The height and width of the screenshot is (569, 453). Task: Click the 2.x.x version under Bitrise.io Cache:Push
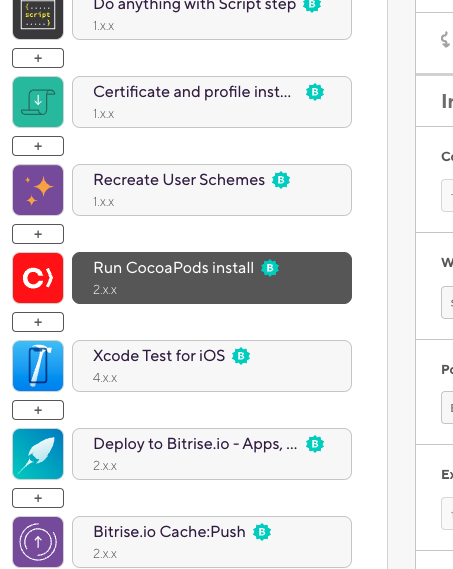pyautogui.click(x=105, y=554)
